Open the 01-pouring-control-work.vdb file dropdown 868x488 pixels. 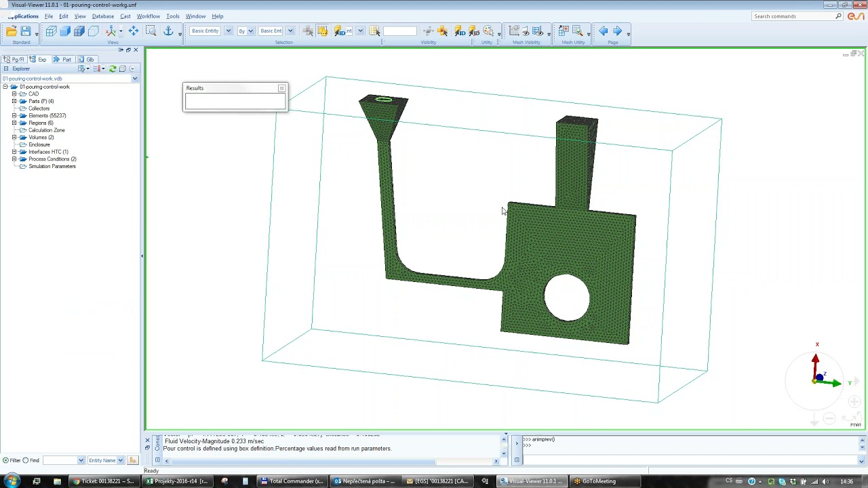[134, 79]
